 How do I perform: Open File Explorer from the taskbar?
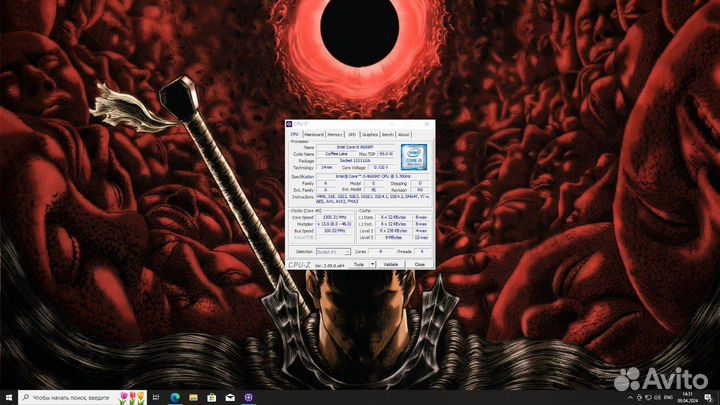tap(193, 397)
